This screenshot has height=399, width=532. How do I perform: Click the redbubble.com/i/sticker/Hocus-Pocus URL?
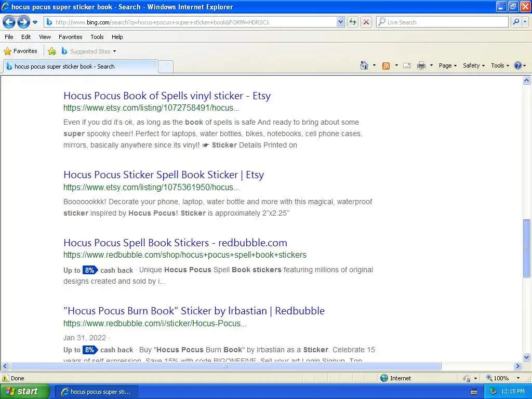click(155, 323)
